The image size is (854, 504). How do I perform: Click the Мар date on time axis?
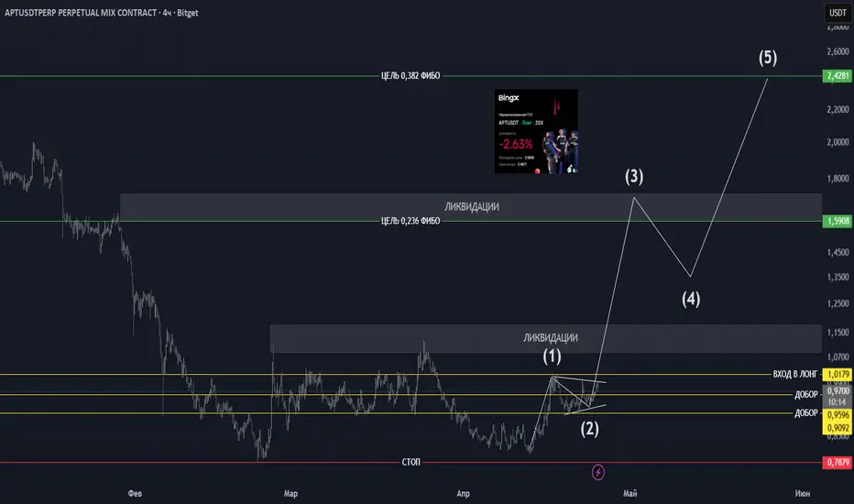click(x=290, y=494)
